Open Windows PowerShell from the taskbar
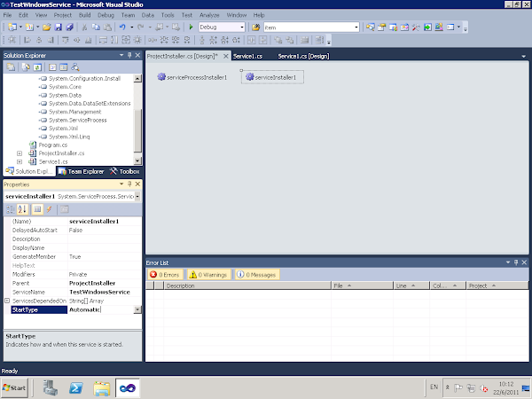 pyautogui.click(x=75, y=387)
